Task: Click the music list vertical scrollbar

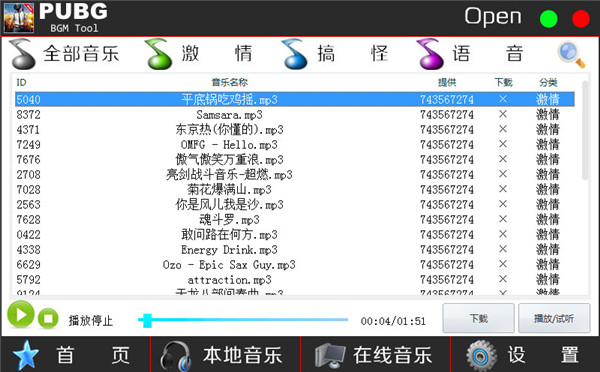Action: 585,130
